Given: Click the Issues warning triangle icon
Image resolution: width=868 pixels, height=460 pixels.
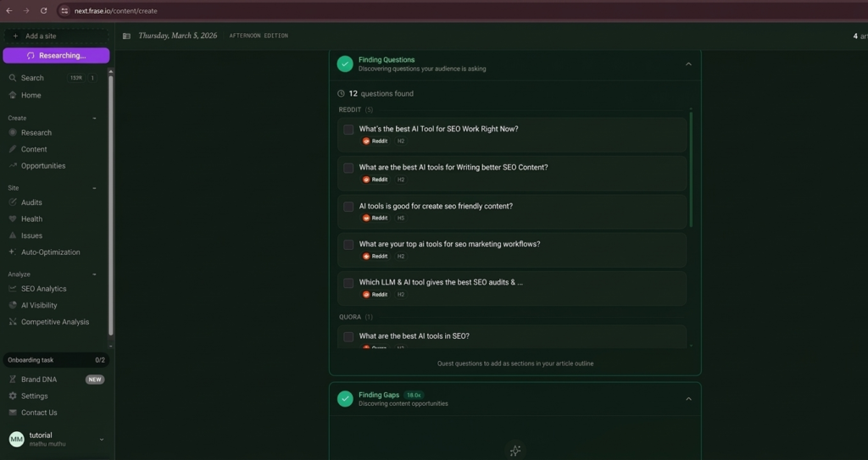Looking at the screenshot, I should coord(13,236).
